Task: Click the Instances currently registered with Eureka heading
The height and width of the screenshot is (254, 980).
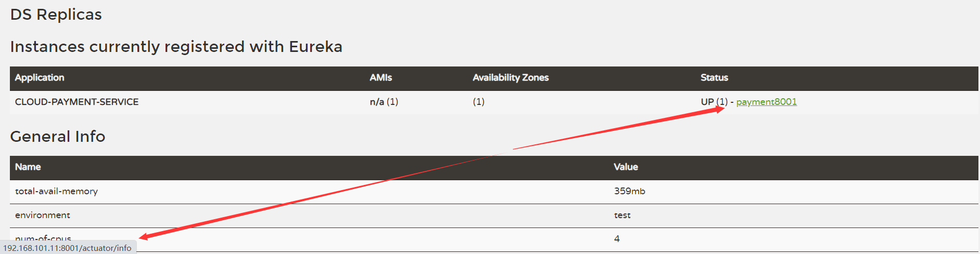Action: (x=176, y=47)
